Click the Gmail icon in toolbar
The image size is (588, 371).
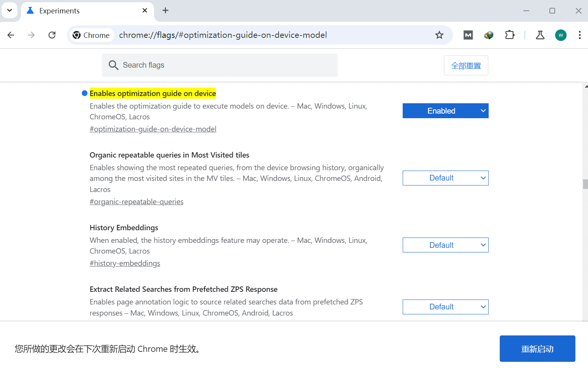coord(468,35)
